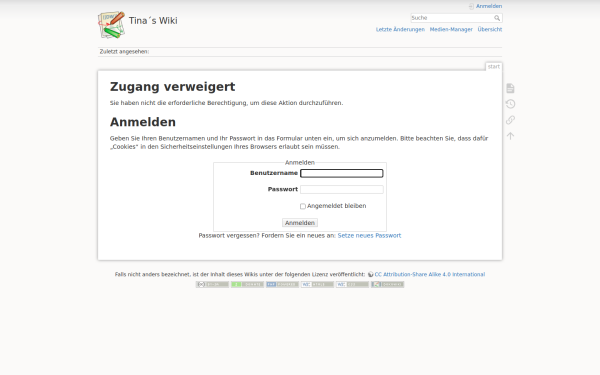Click the Anmelden link at top right

489,6
